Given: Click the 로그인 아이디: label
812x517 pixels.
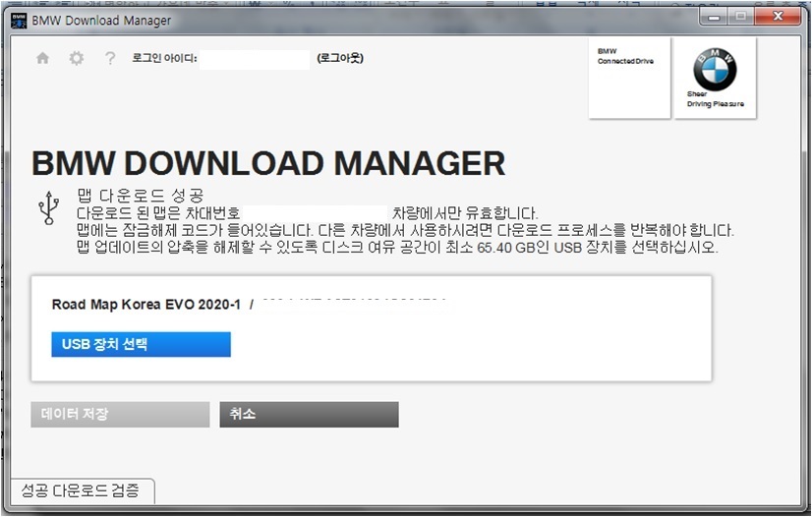Looking at the screenshot, I should [164, 58].
